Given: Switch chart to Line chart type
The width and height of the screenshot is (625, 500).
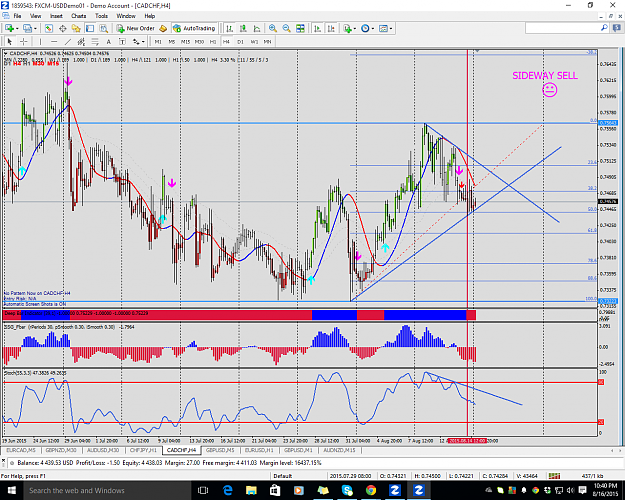Looking at the screenshot, I should tap(257, 28).
